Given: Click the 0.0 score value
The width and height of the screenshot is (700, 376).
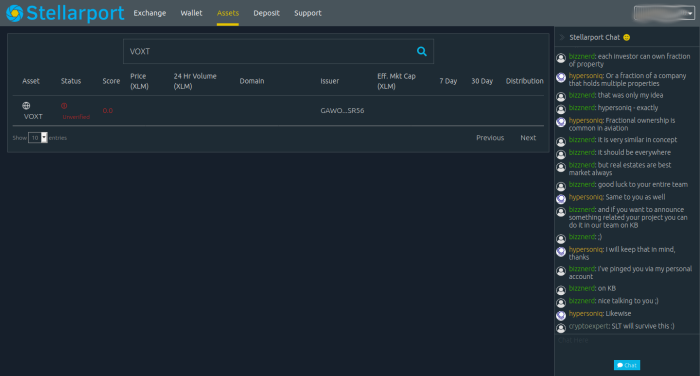Looking at the screenshot, I should [108, 111].
